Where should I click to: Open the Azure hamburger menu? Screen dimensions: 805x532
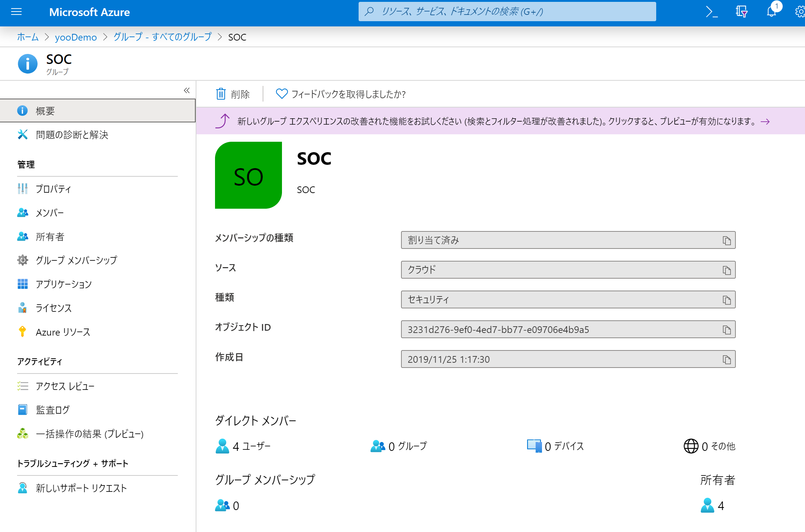(16, 12)
